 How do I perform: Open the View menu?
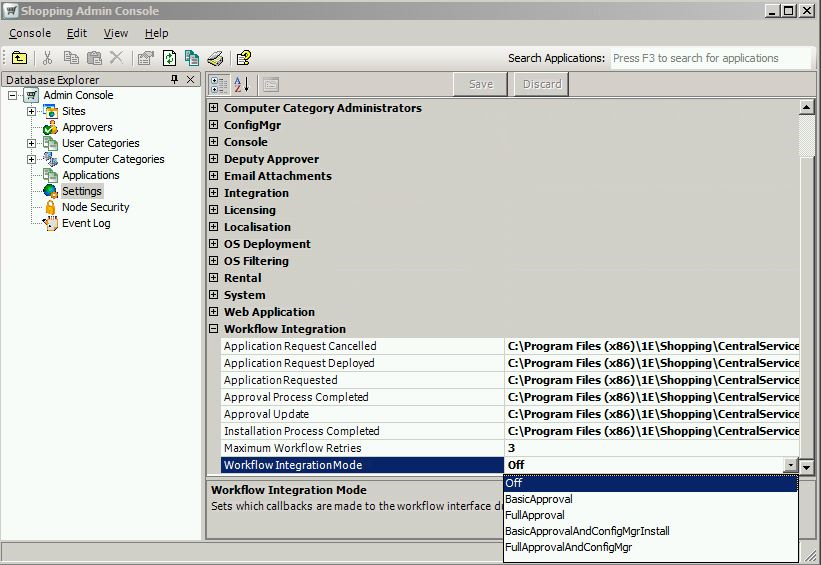[x=116, y=33]
